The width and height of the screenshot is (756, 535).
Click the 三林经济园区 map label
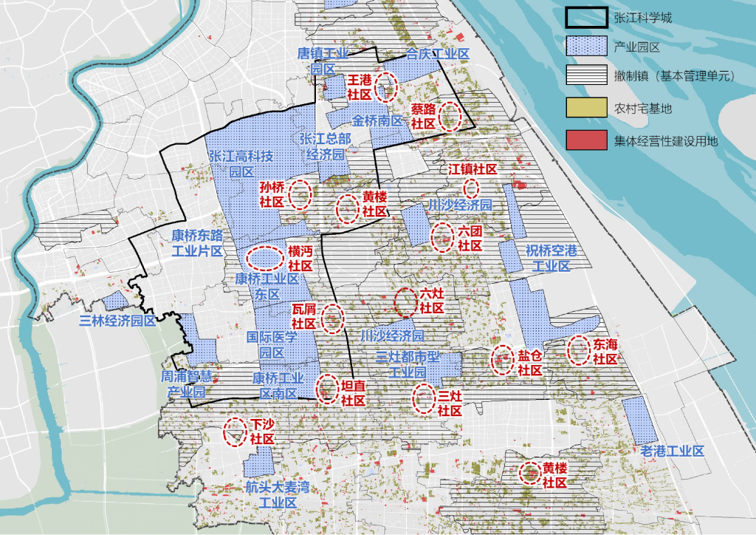point(118,321)
